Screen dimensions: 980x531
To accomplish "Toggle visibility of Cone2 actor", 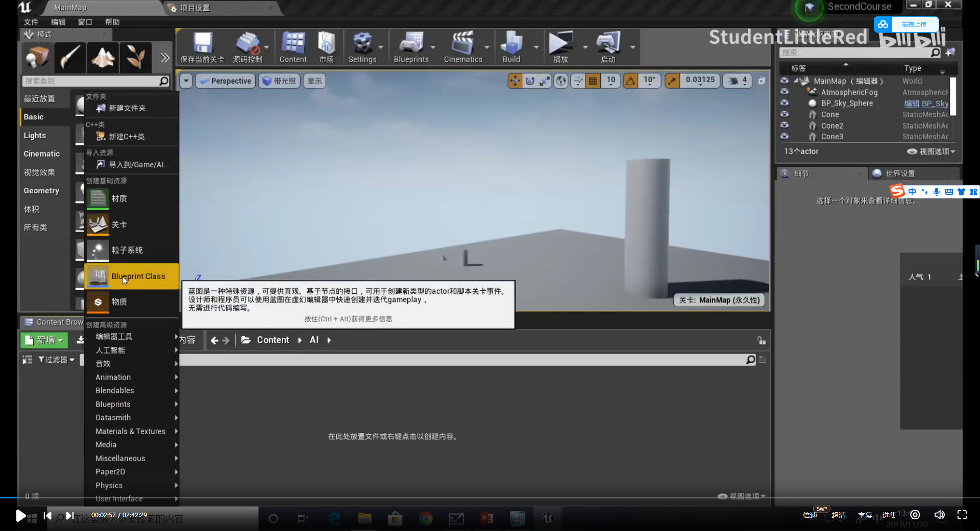I will click(785, 125).
